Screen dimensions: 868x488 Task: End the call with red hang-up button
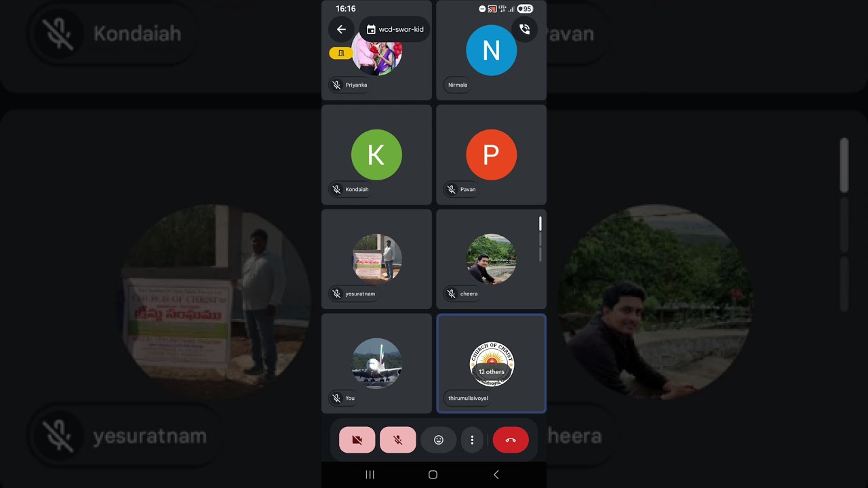511,440
